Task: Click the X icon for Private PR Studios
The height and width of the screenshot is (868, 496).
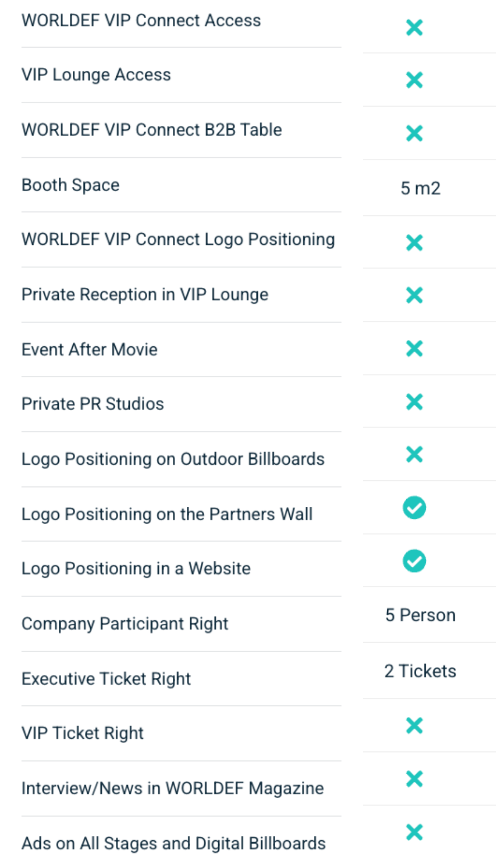Action: pyautogui.click(x=414, y=402)
